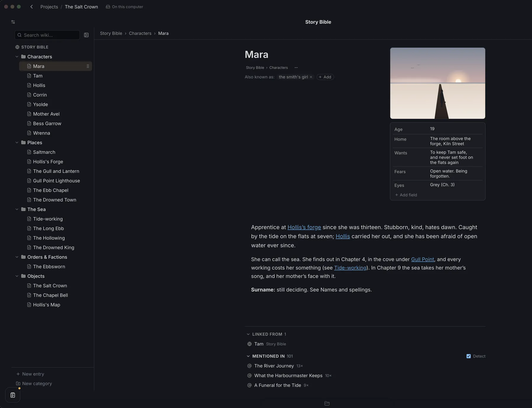Click the Places folder icon in sidebar
The height and width of the screenshot is (408, 532).
pyautogui.click(x=23, y=143)
